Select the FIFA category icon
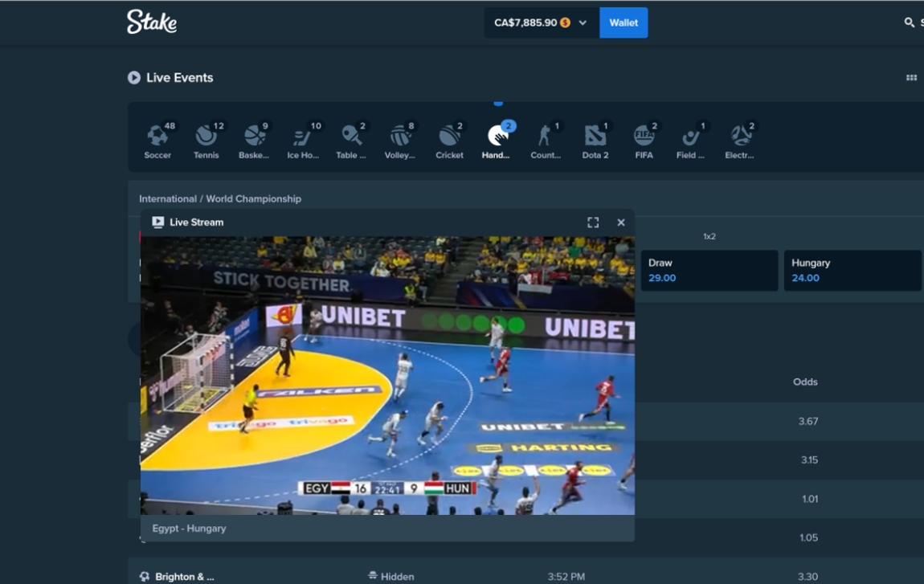924x584 pixels. (x=644, y=137)
